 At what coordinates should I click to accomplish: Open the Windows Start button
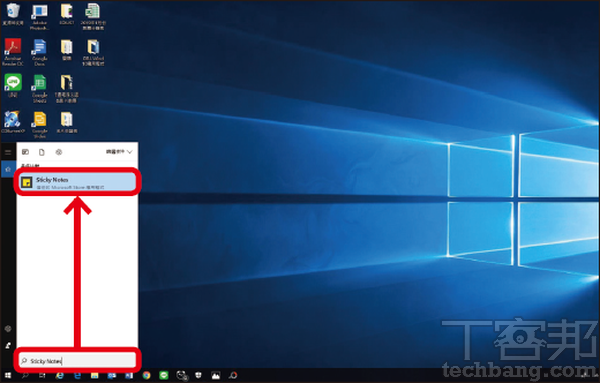point(8,375)
